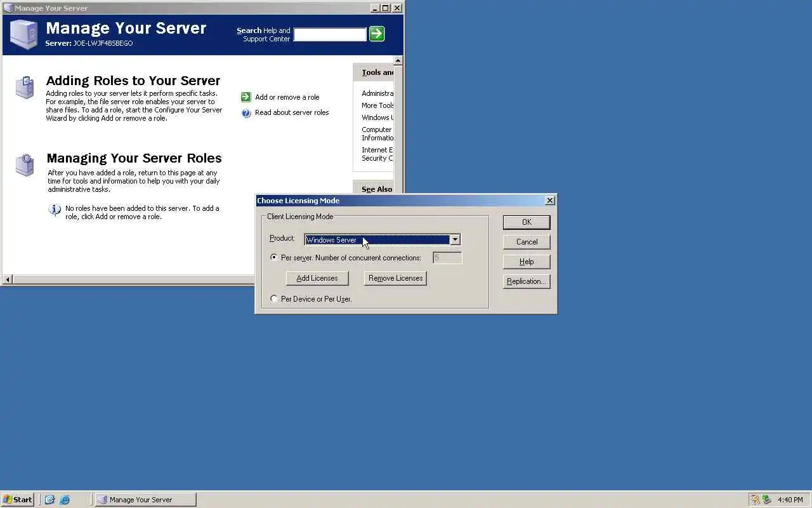Image resolution: width=812 pixels, height=508 pixels.
Task: Click Read about server roles link
Action: tap(292, 112)
